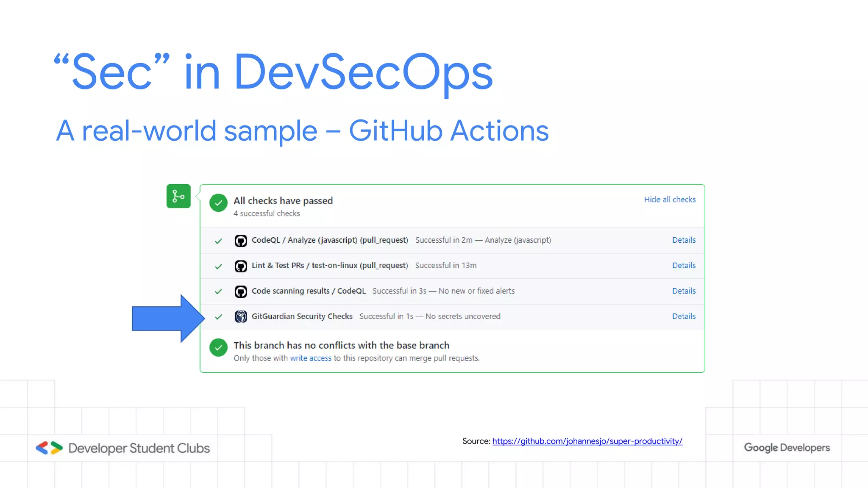Select the Lint & Test PRs / test-on-linux check name
Screen dimensions: 868x488
click(330, 266)
